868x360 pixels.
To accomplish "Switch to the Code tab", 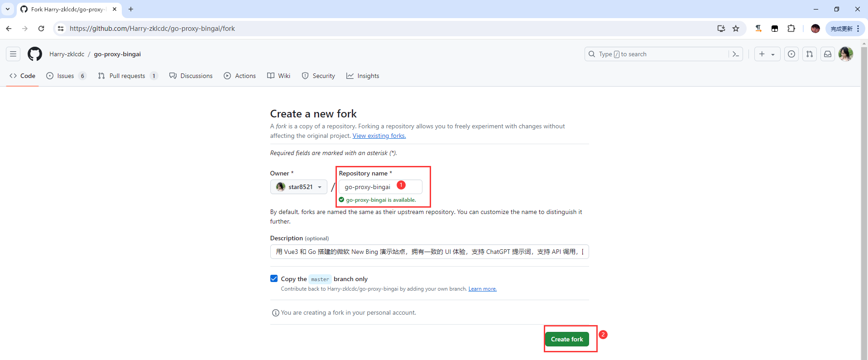I will pos(22,76).
